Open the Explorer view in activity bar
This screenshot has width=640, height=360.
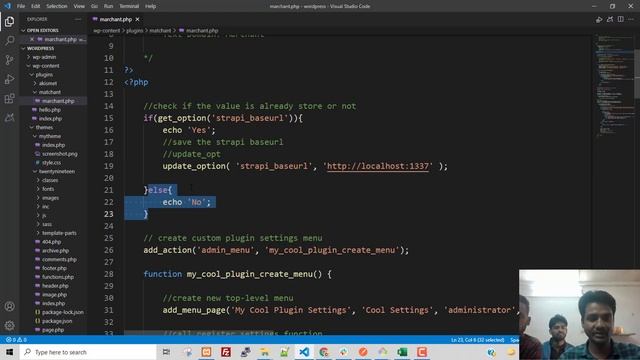pyautogui.click(x=9, y=22)
